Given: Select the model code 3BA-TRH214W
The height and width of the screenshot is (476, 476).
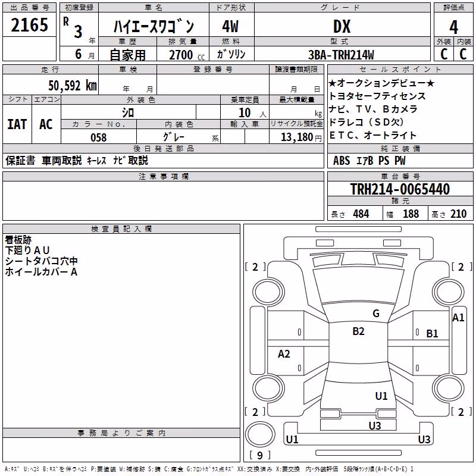Looking at the screenshot, I should click(x=341, y=55).
